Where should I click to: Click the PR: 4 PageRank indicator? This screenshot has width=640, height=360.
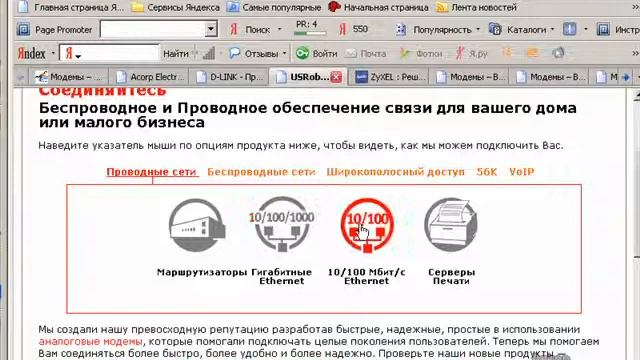(310, 28)
